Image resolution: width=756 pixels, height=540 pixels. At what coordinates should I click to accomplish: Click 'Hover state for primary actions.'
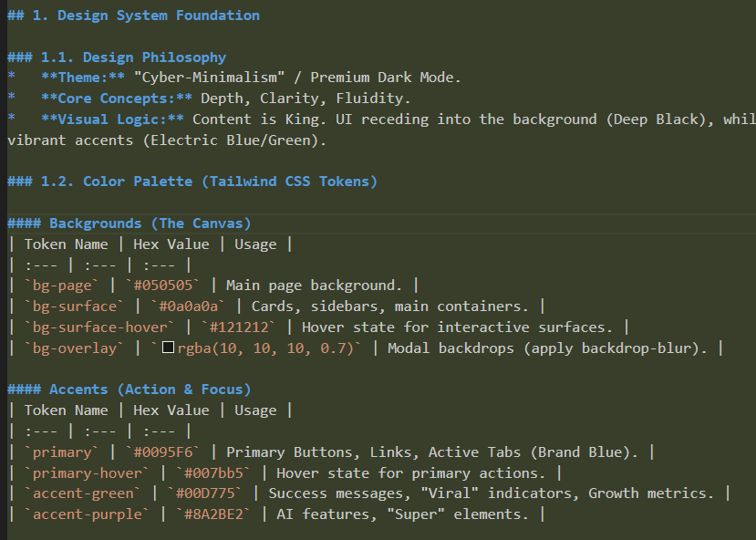pyautogui.click(x=410, y=473)
